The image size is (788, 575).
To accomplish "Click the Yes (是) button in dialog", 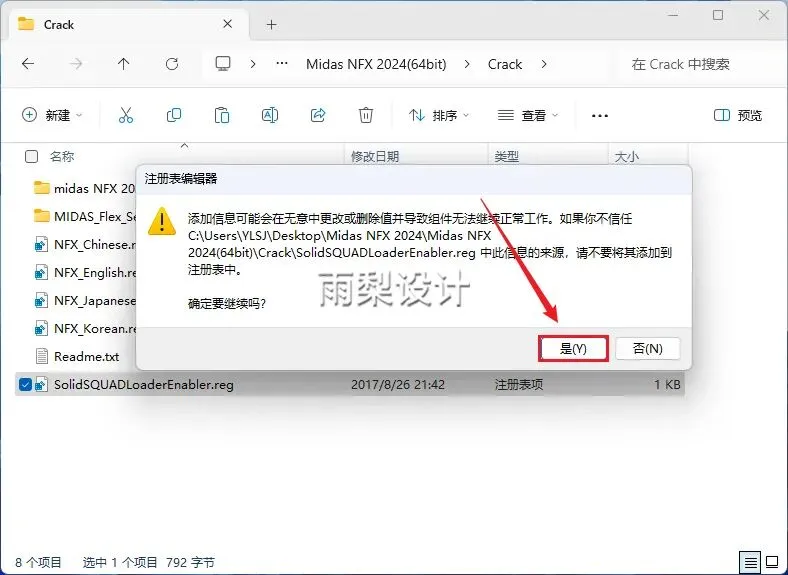I will [x=573, y=348].
